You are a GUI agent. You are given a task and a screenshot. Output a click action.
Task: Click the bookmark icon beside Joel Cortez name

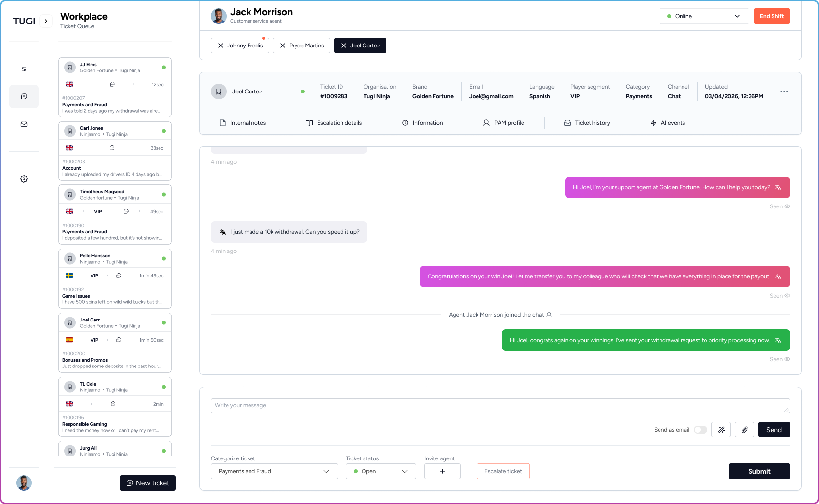[x=219, y=92]
